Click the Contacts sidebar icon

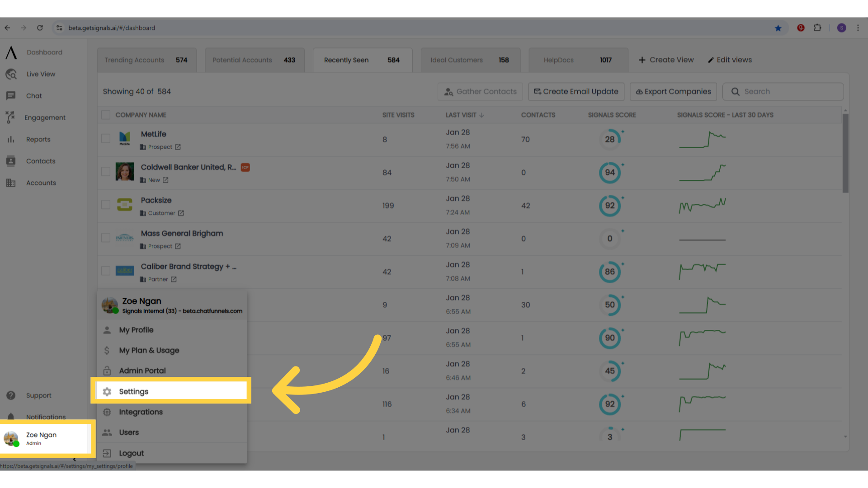[x=11, y=161]
